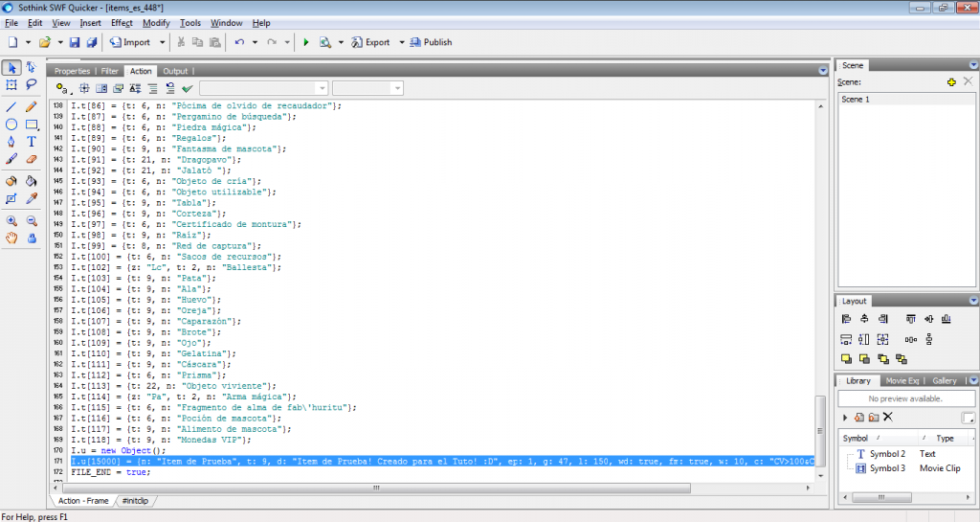This screenshot has height=522, width=980.
Task: Switch to the Output tab
Action: click(x=175, y=71)
